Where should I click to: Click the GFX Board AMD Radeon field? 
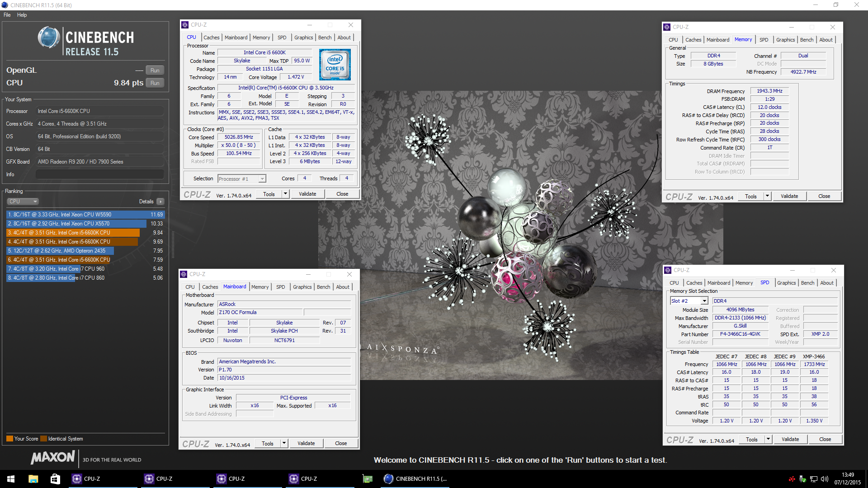[100, 162]
